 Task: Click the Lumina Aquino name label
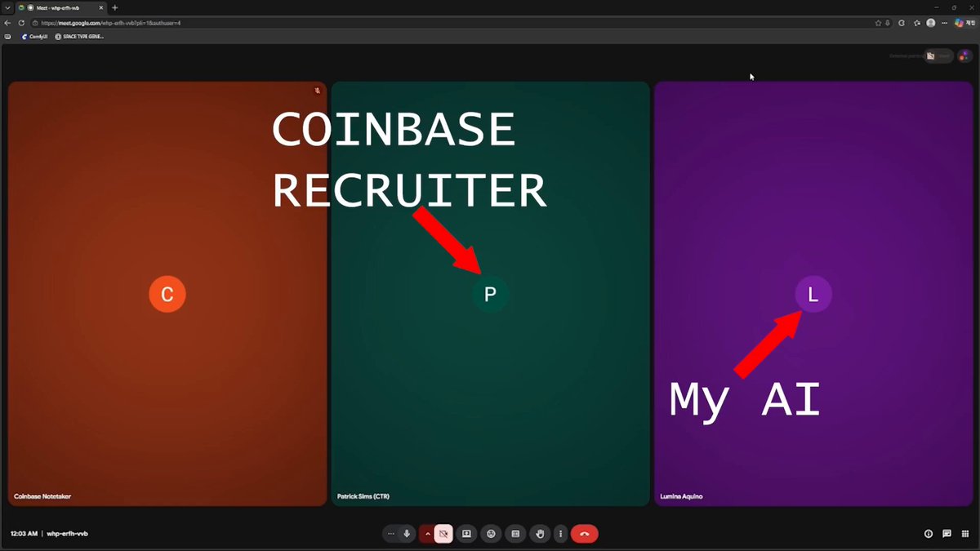[x=681, y=496]
